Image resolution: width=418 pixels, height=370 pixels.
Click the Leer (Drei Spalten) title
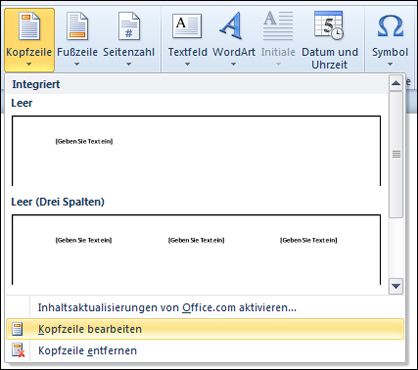58,202
